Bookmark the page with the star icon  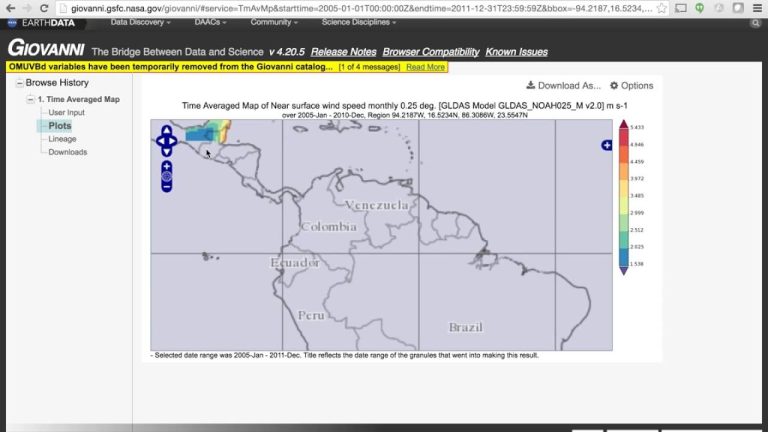click(662, 8)
